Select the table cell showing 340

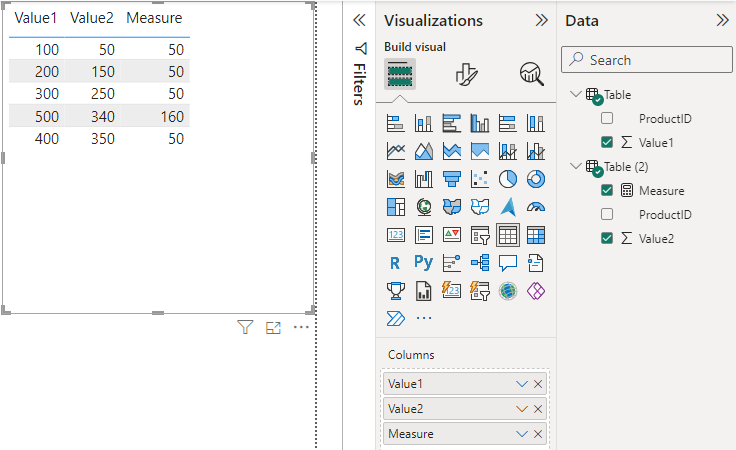click(102, 116)
